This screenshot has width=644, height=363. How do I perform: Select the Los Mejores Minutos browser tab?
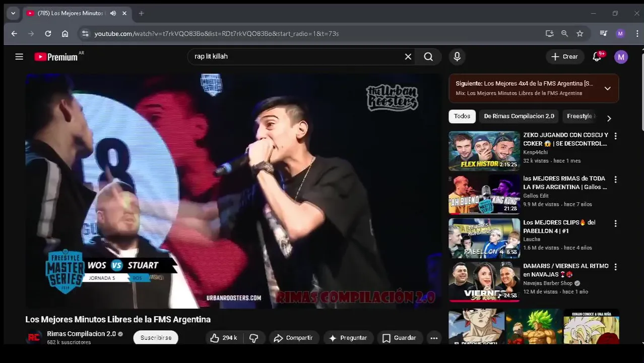(x=77, y=14)
